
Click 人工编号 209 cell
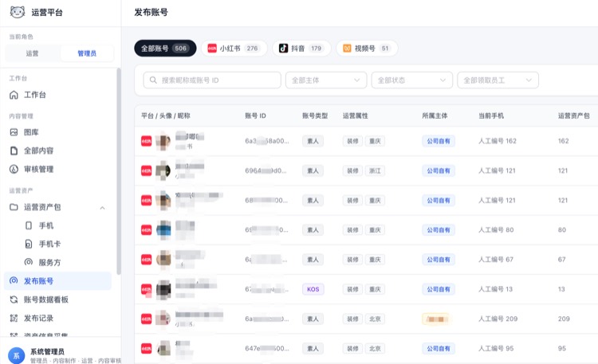pos(498,319)
